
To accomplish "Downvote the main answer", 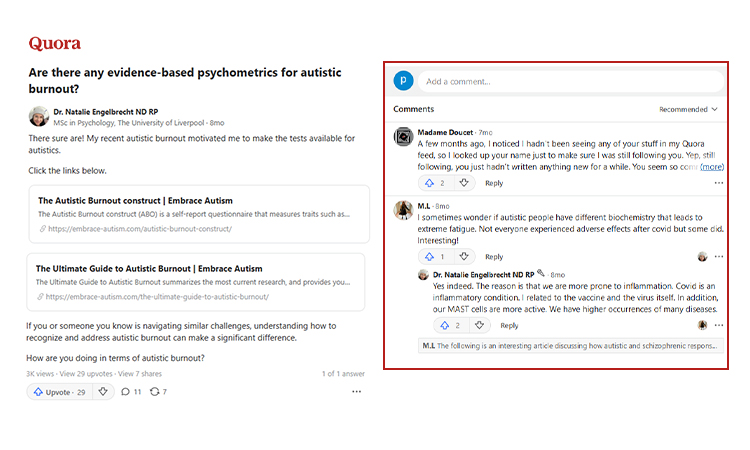I will tap(103, 392).
